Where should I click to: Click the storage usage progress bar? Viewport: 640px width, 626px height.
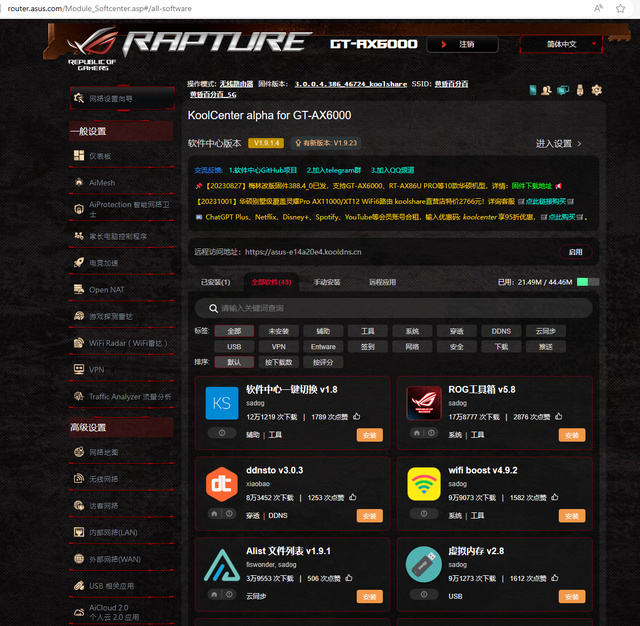[x=588, y=282]
